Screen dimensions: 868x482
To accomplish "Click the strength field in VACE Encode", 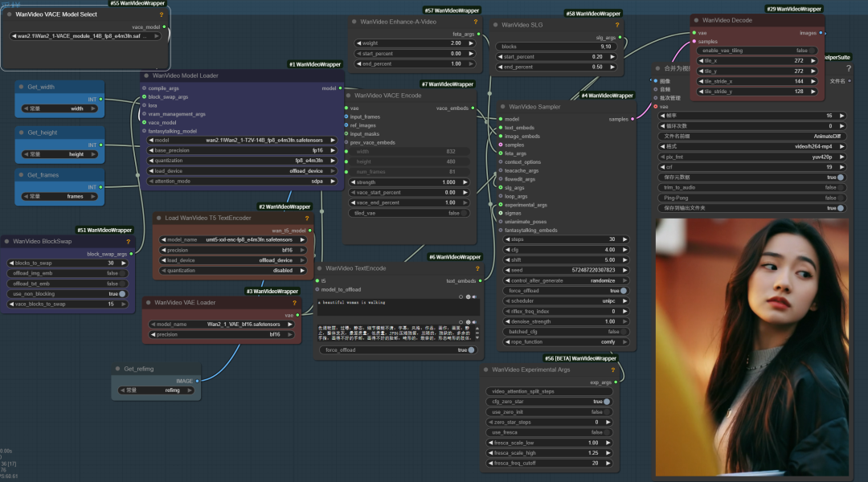I will click(x=409, y=182).
